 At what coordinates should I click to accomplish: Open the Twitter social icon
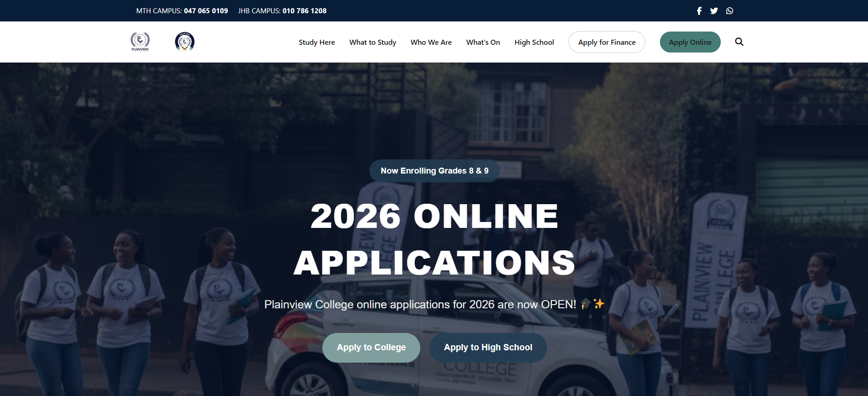(714, 11)
